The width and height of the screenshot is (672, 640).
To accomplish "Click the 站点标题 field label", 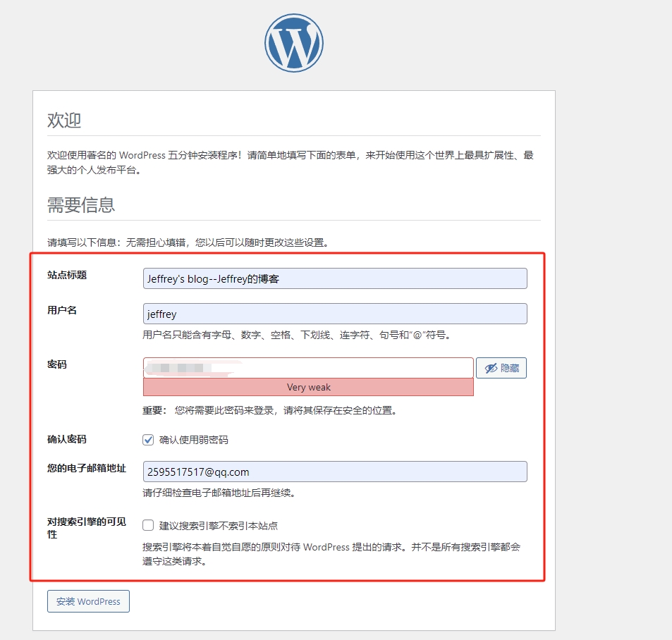I will click(x=67, y=275).
